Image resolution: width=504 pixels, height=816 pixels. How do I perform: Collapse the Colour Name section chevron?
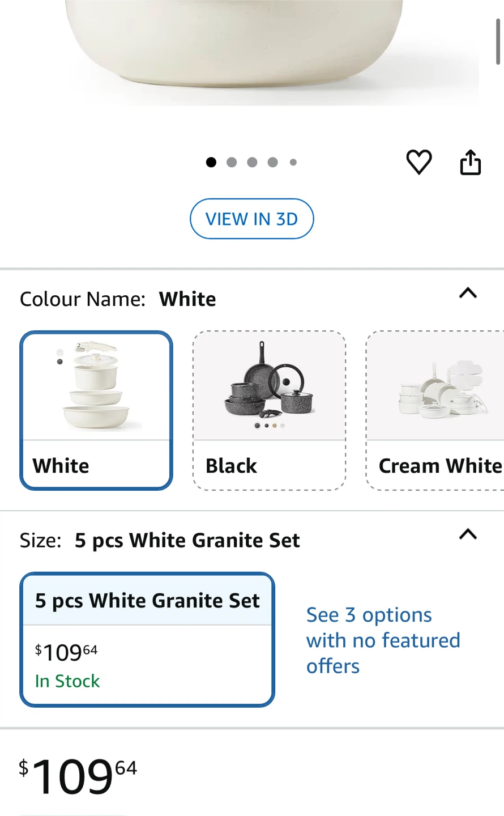468,294
